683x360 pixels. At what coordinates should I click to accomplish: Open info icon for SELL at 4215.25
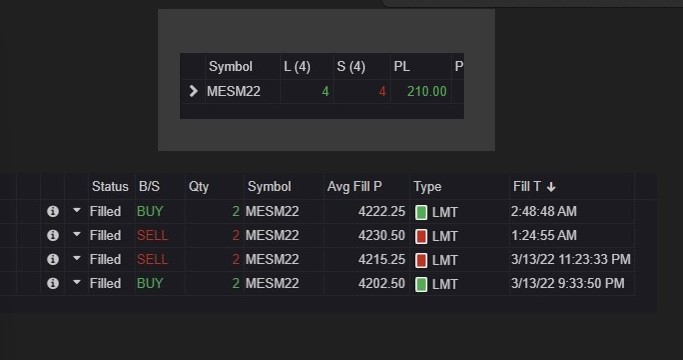click(x=53, y=259)
